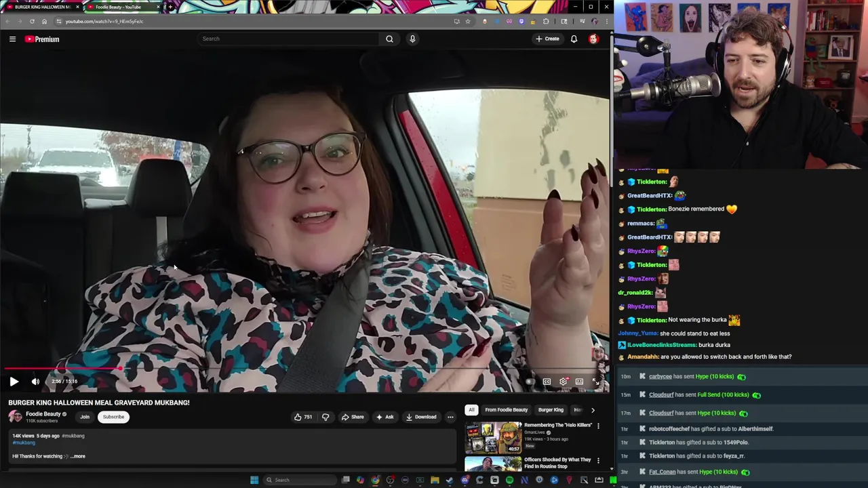Open the video settings gear menu
The image size is (868, 488).
[563, 382]
